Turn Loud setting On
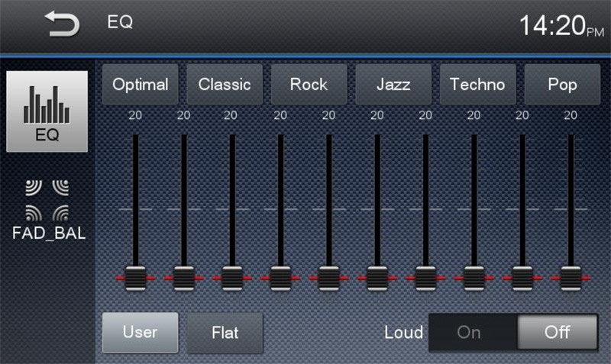Screen dimensions: 611x364 [x=469, y=333]
